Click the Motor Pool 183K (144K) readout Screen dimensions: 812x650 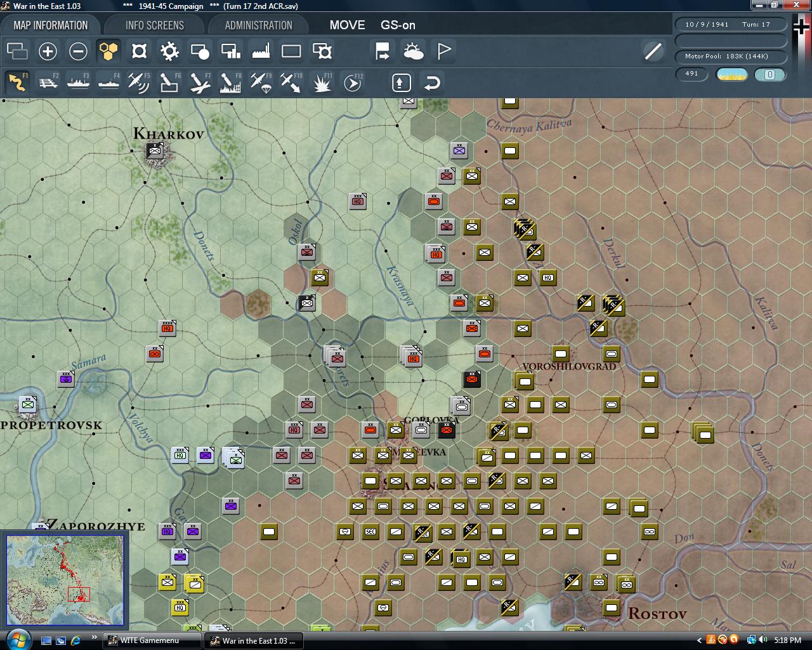731,56
